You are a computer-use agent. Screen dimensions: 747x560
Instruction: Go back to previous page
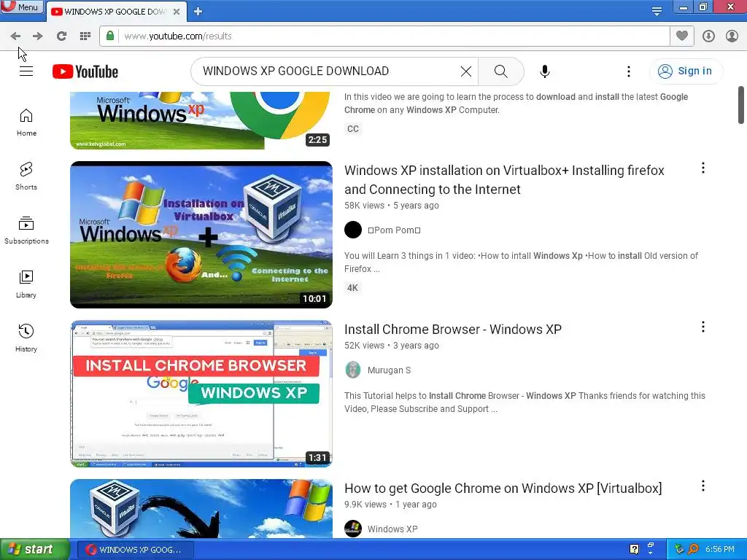click(15, 36)
